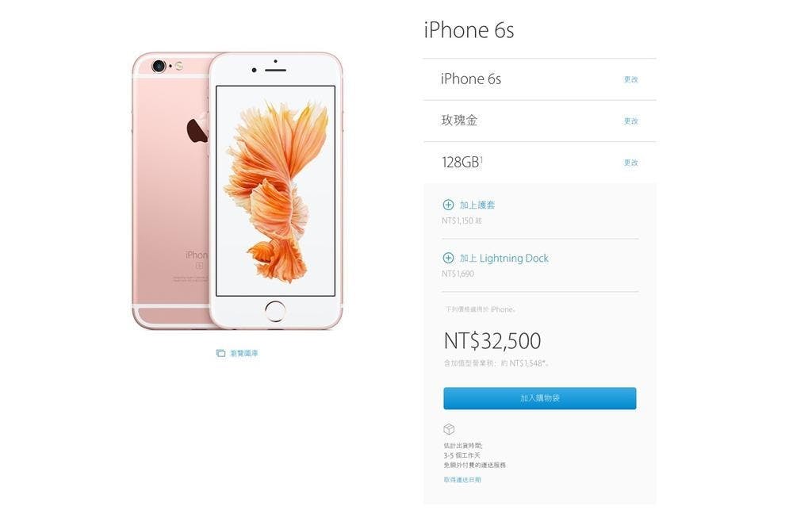Click the shipping box icon
This screenshot has height=514, width=812.
(449, 429)
